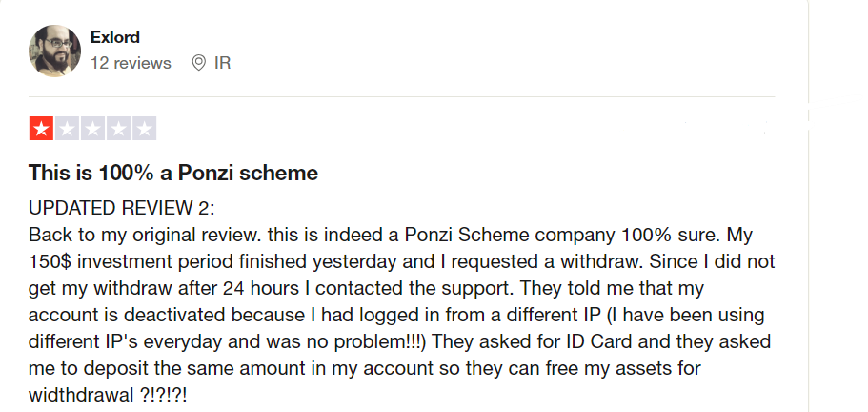The width and height of the screenshot is (868, 412).
Task: Click the location pin icon
Action: pos(199,63)
